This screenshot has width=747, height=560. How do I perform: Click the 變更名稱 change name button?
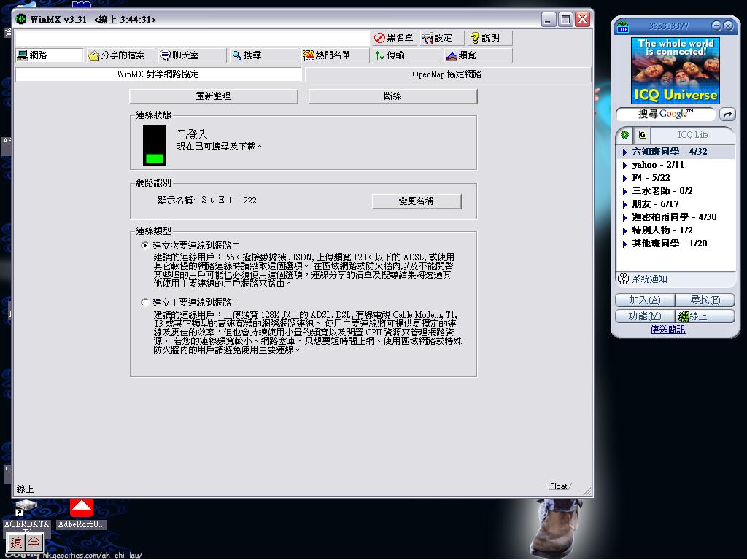417,201
